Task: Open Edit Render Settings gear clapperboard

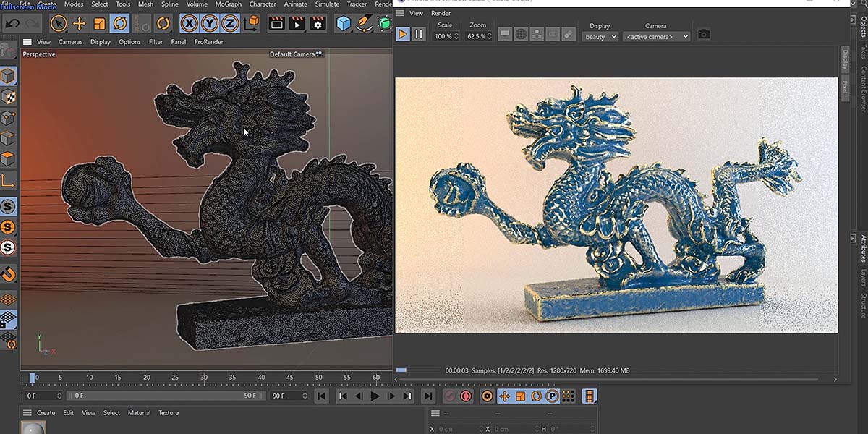Action: click(x=318, y=23)
